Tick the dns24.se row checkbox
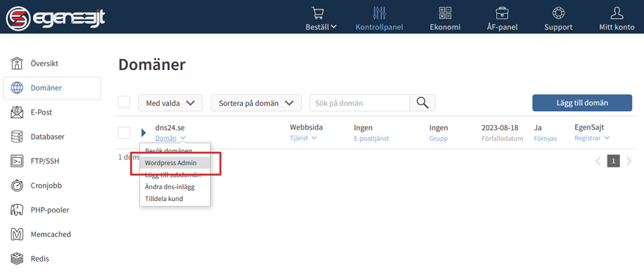 [x=124, y=132]
